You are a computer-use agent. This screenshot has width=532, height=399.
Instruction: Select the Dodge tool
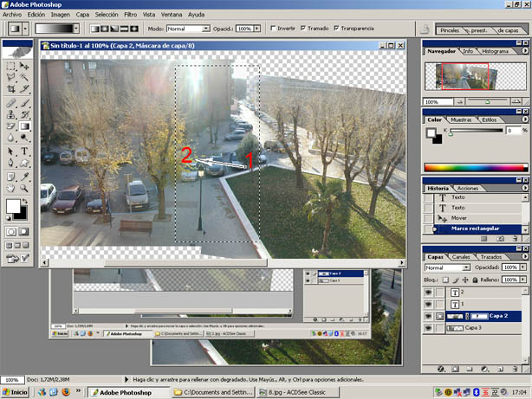[24, 138]
